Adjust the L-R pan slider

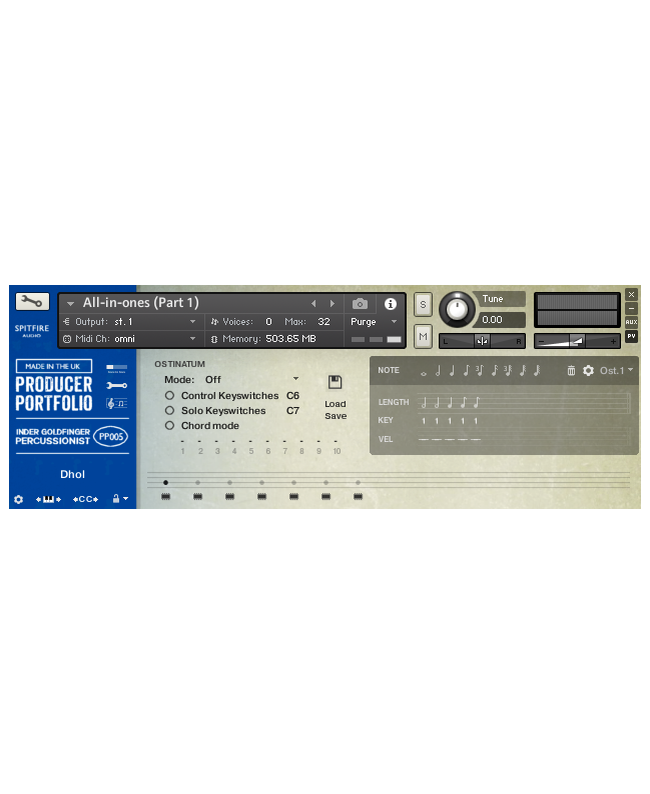(x=482, y=341)
